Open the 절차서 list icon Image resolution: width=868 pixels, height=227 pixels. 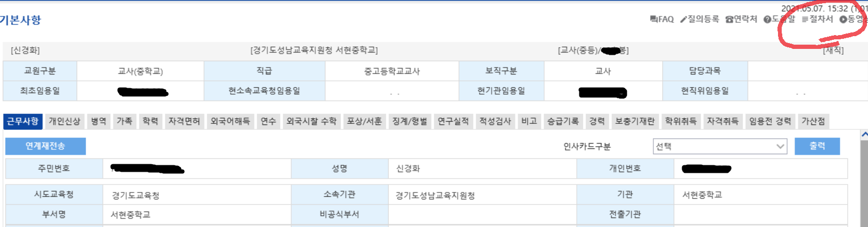(805, 19)
